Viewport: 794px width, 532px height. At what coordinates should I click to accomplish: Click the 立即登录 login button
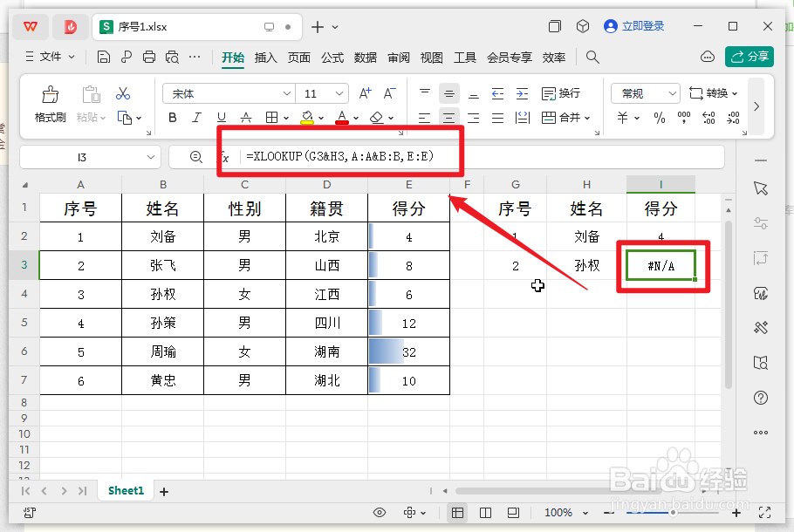point(634,25)
